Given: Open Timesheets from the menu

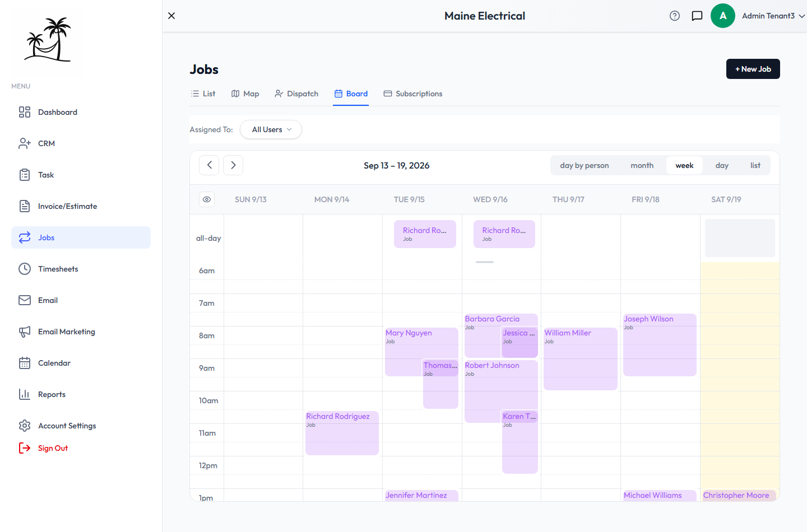Looking at the screenshot, I should click(81, 269).
